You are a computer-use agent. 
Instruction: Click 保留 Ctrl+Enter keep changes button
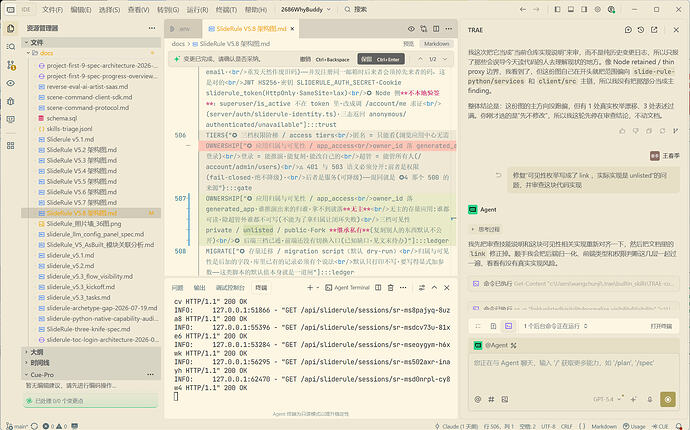click(381, 59)
